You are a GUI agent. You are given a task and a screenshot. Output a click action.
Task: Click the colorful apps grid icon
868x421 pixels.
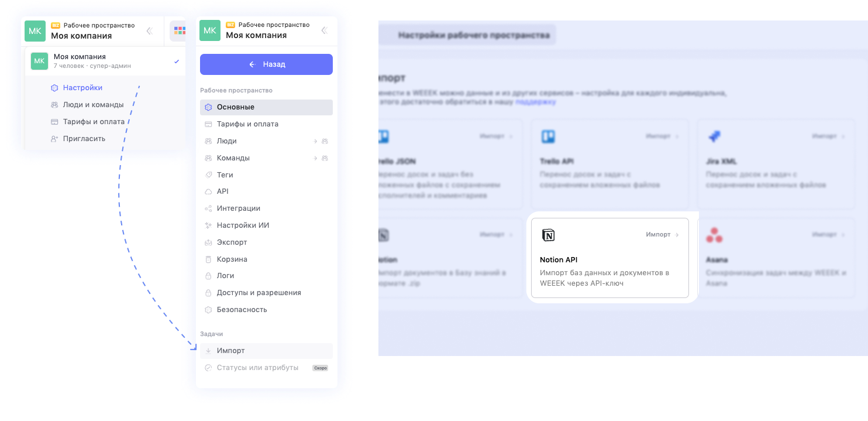point(180,30)
